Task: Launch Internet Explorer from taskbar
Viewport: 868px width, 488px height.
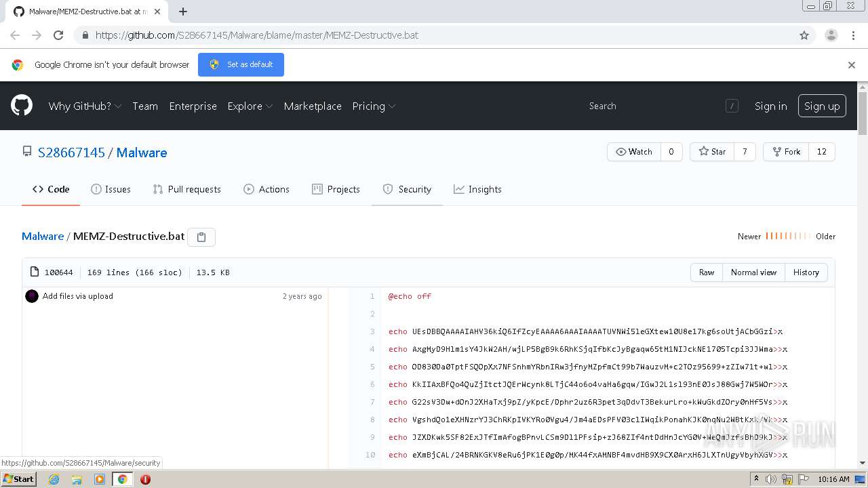Action: [x=54, y=479]
